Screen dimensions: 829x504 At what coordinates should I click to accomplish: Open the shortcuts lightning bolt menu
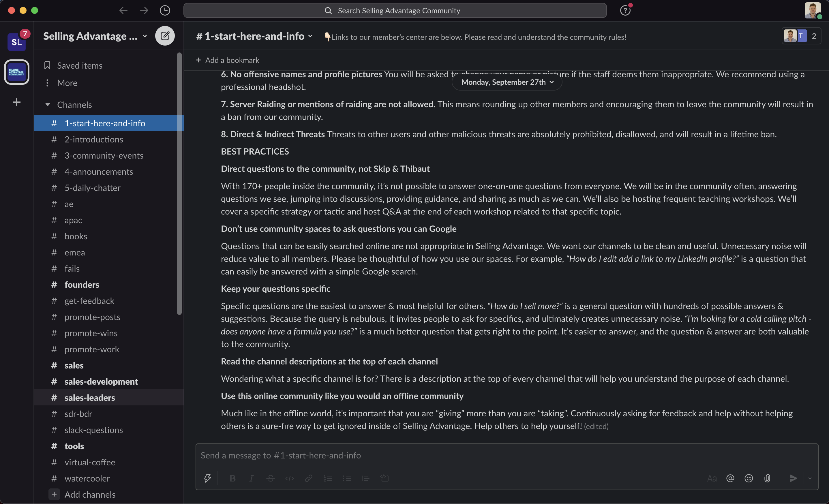click(x=207, y=478)
